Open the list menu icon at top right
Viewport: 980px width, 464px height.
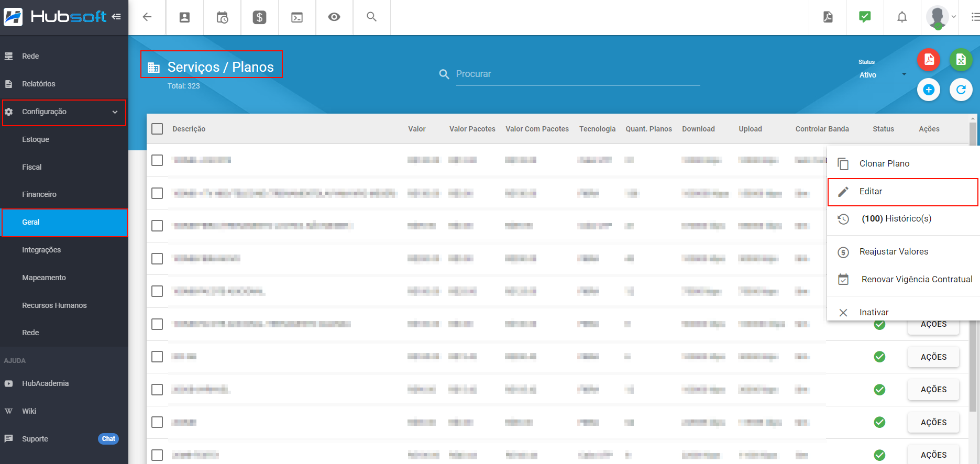(x=975, y=17)
